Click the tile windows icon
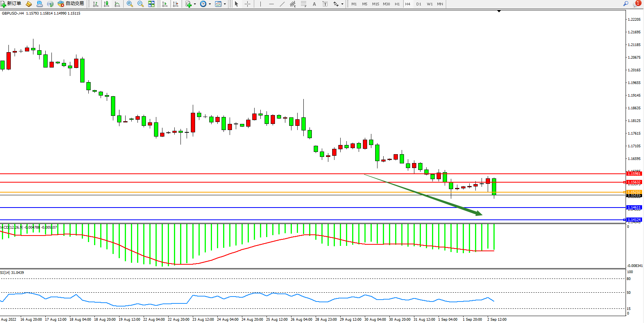 151,4
